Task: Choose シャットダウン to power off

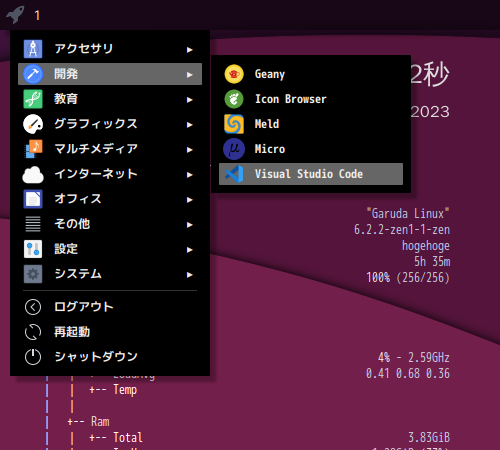Action: pos(110,357)
